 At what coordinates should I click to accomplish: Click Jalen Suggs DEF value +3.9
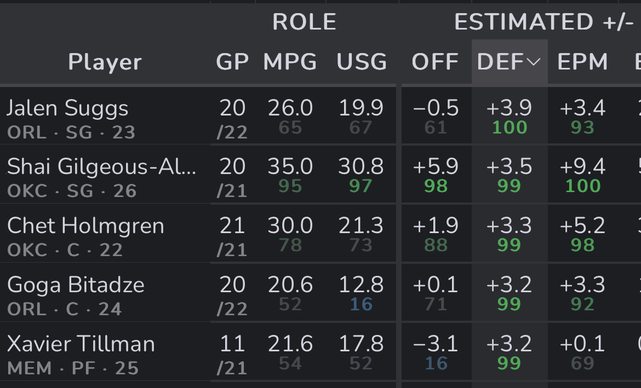pyautogui.click(x=509, y=108)
